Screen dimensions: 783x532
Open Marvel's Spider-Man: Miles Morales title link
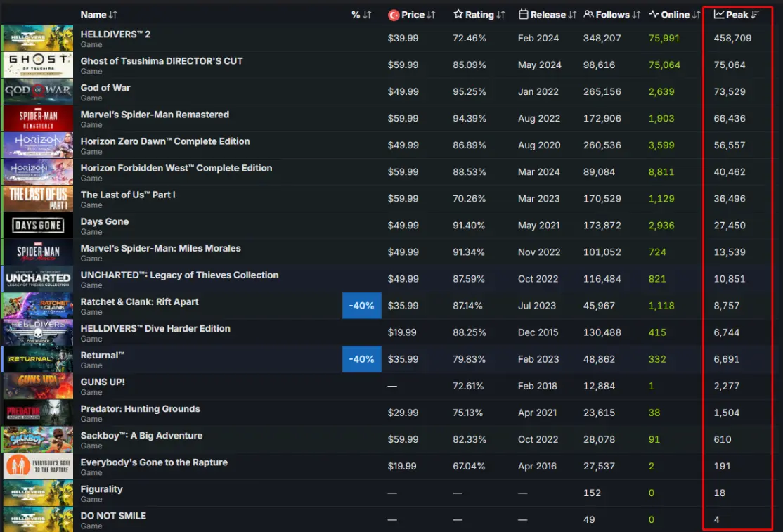(160, 248)
